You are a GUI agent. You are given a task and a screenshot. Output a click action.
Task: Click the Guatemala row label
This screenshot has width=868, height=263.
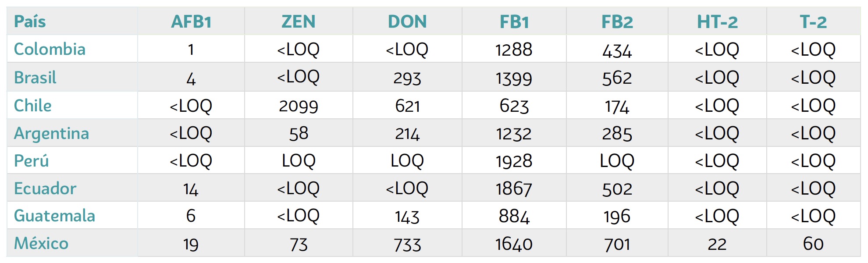54,216
